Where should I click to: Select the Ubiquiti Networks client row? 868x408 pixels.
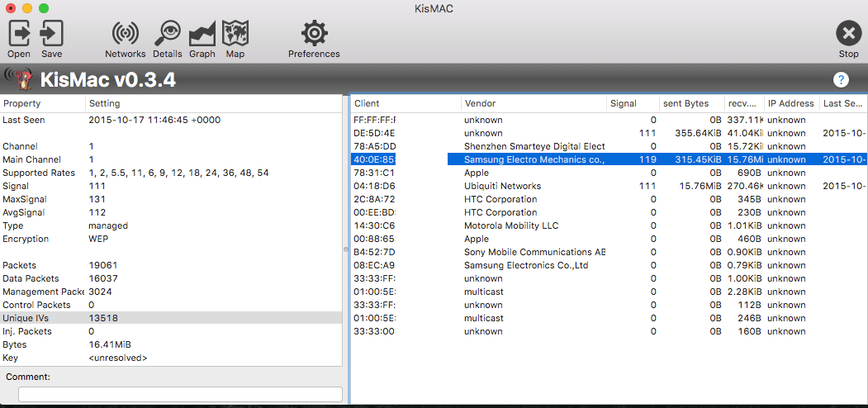pyautogui.click(x=609, y=186)
